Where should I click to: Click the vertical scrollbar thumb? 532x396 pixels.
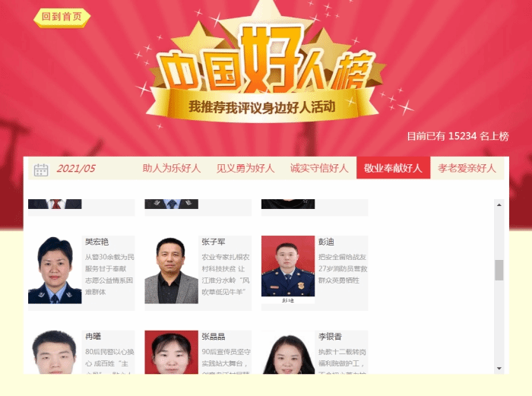pyautogui.click(x=499, y=270)
